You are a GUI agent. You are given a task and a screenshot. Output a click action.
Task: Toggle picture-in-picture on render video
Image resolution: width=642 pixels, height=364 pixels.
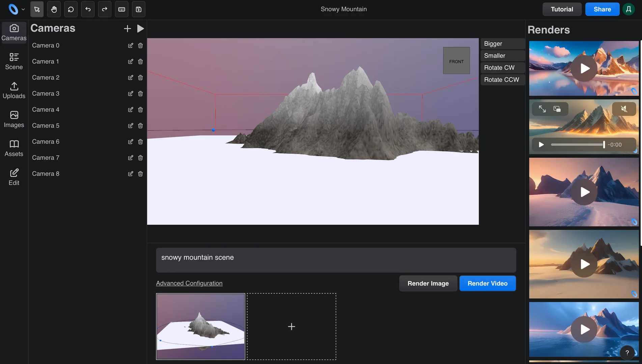tap(557, 109)
